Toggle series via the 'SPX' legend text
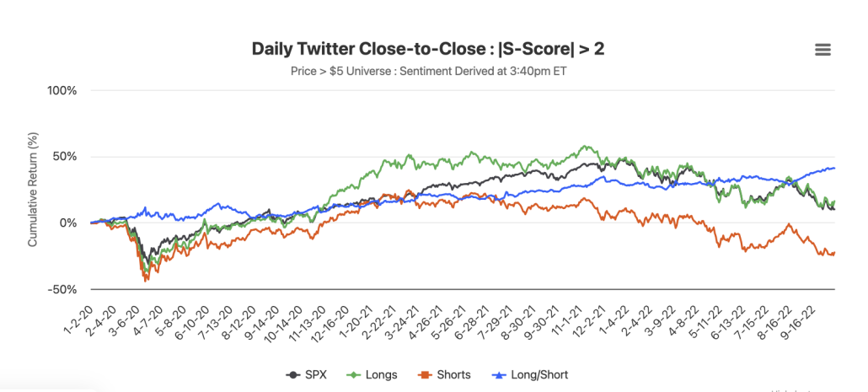This screenshot has height=392, width=868. [x=315, y=374]
